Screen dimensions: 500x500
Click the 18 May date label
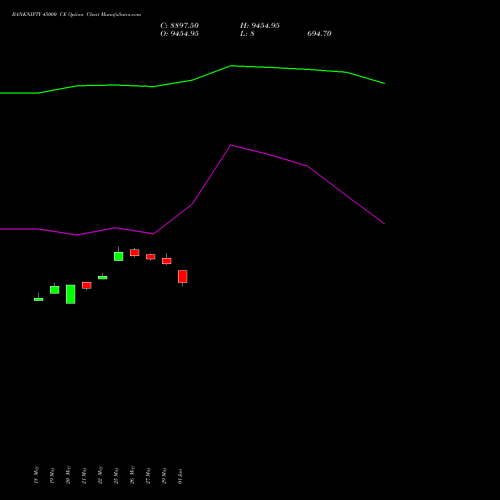click(x=36, y=475)
